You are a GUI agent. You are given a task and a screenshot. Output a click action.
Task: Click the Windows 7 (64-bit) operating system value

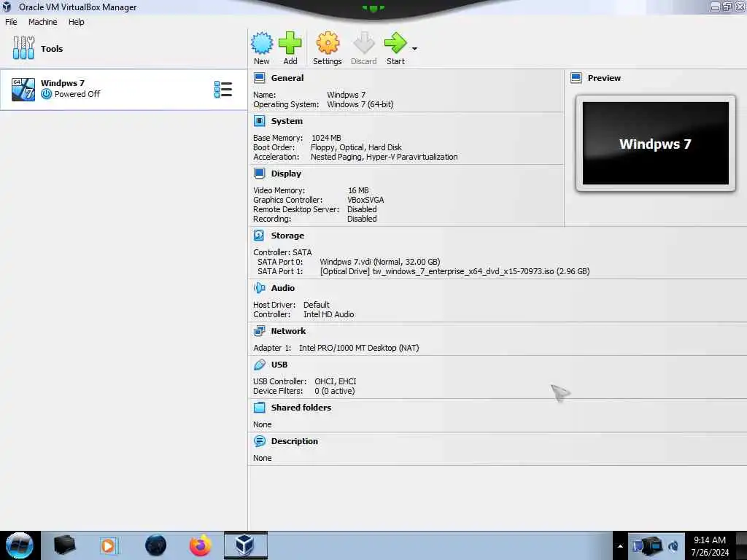point(360,104)
